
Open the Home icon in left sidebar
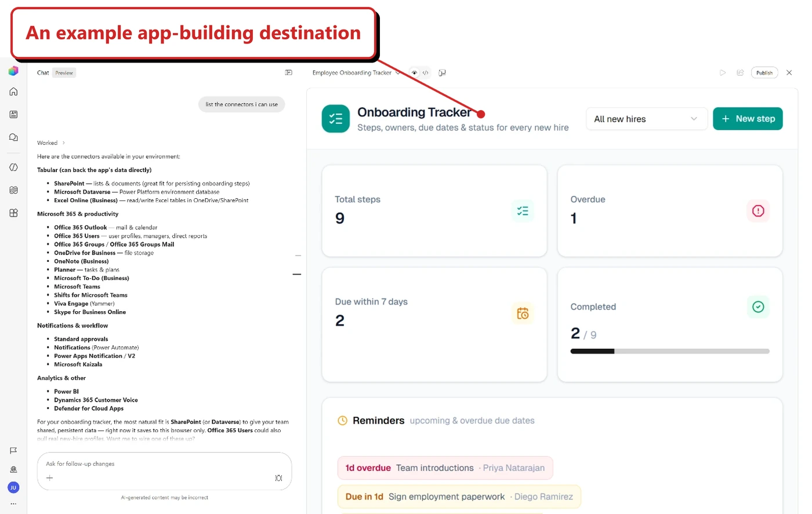(x=13, y=92)
